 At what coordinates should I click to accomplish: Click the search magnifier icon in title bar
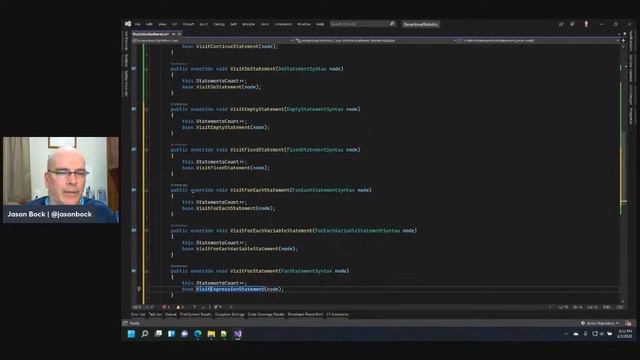392,24
